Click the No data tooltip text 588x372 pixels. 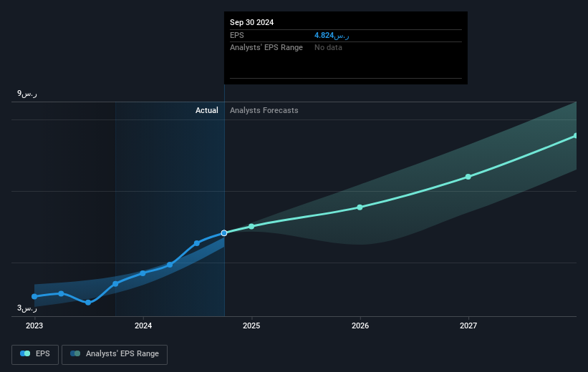pos(328,47)
